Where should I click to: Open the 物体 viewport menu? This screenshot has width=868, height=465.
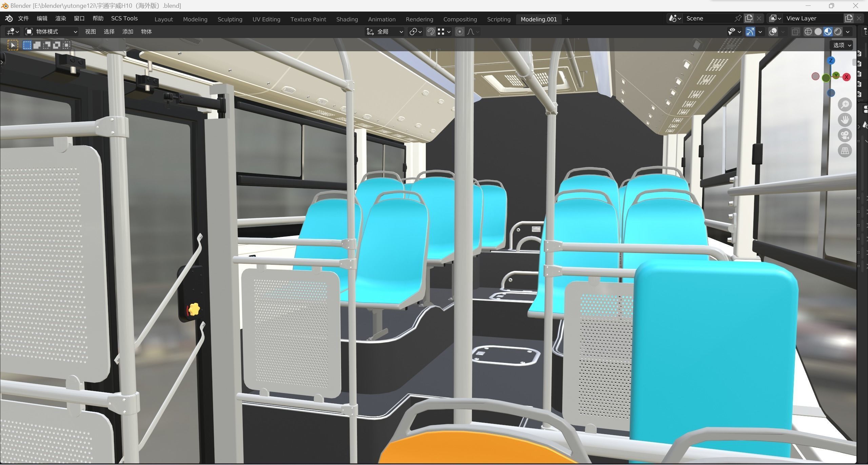pos(146,32)
